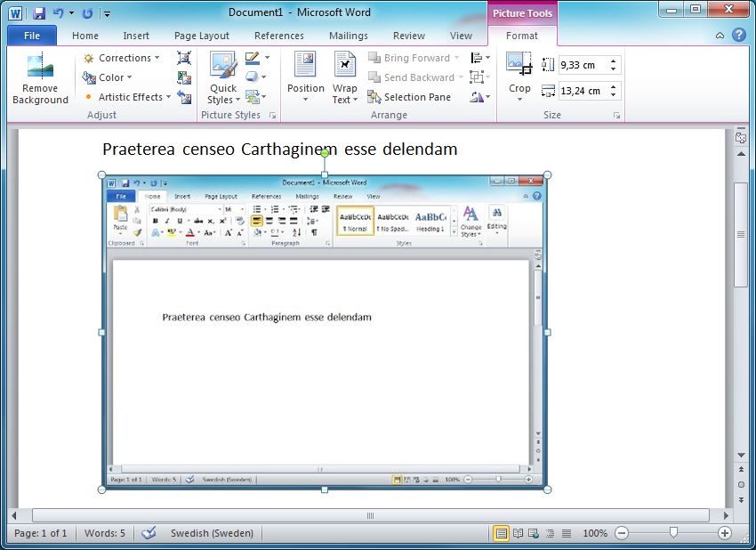Screen dimensions: 756x550
Task: Expand the Corrections dropdown
Action: coord(157,58)
